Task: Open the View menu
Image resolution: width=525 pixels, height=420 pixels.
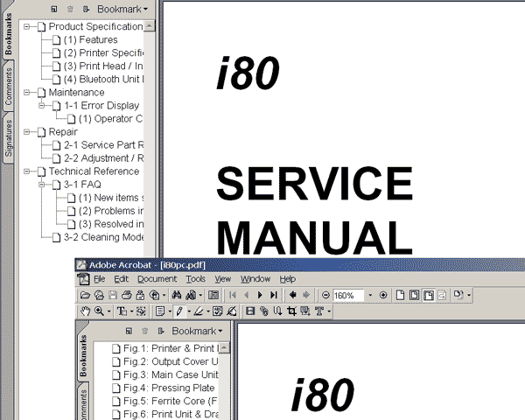Action: pos(222,279)
